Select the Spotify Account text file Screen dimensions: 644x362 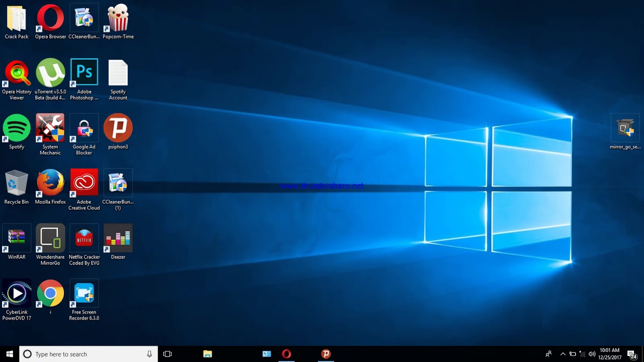point(118,80)
